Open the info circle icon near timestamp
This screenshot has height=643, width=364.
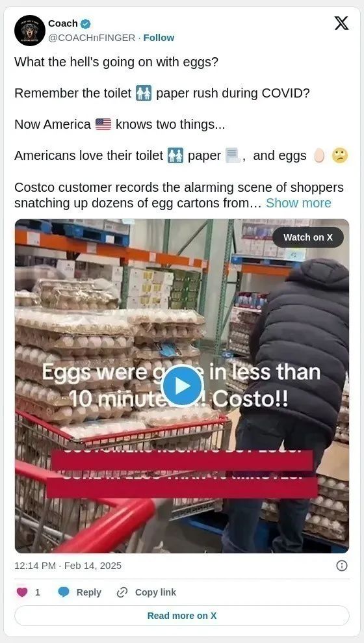pyautogui.click(x=341, y=566)
